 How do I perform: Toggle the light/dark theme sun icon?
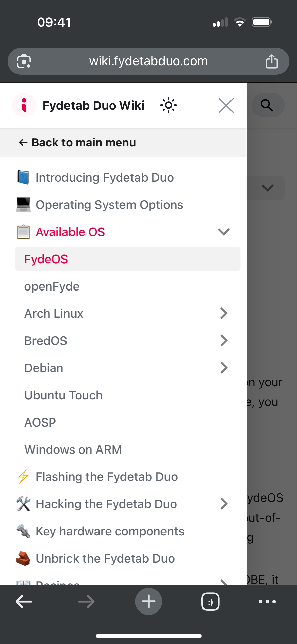click(x=168, y=105)
